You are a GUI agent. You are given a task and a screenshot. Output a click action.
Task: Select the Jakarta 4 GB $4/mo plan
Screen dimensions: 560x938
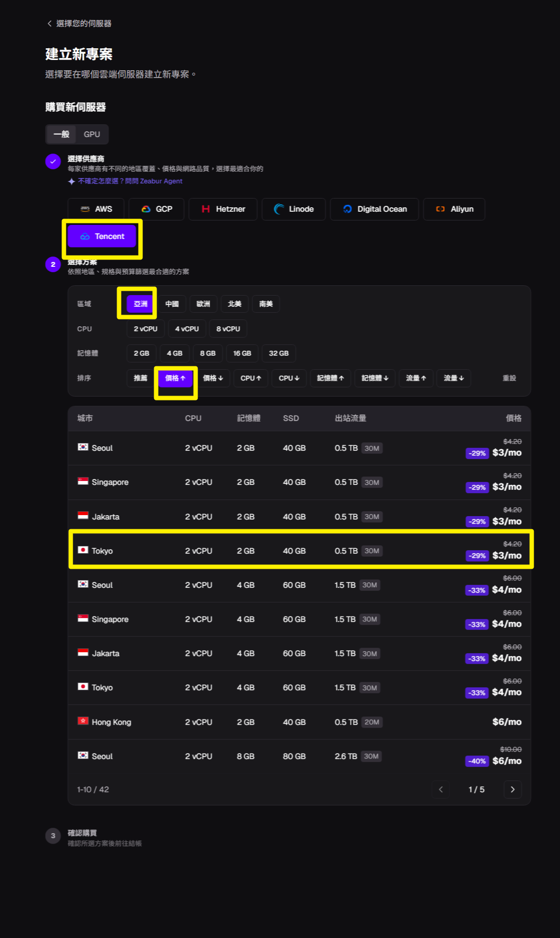pos(299,653)
